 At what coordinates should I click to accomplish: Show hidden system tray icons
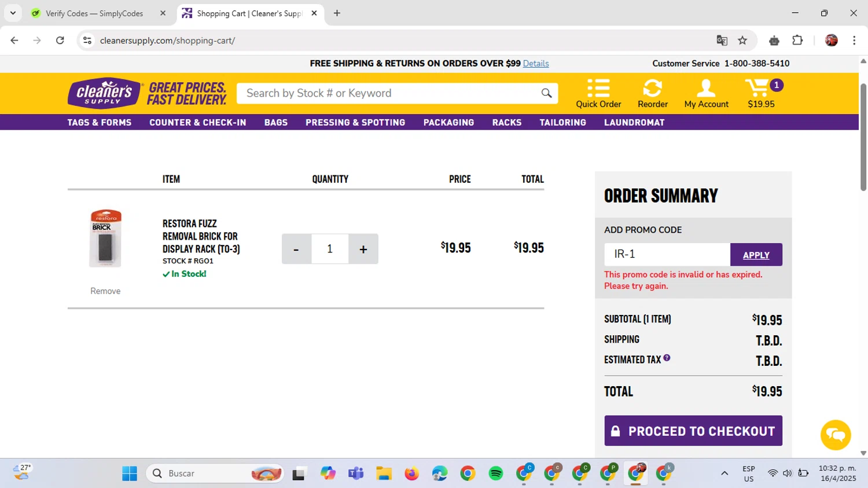(x=724, y=474)
